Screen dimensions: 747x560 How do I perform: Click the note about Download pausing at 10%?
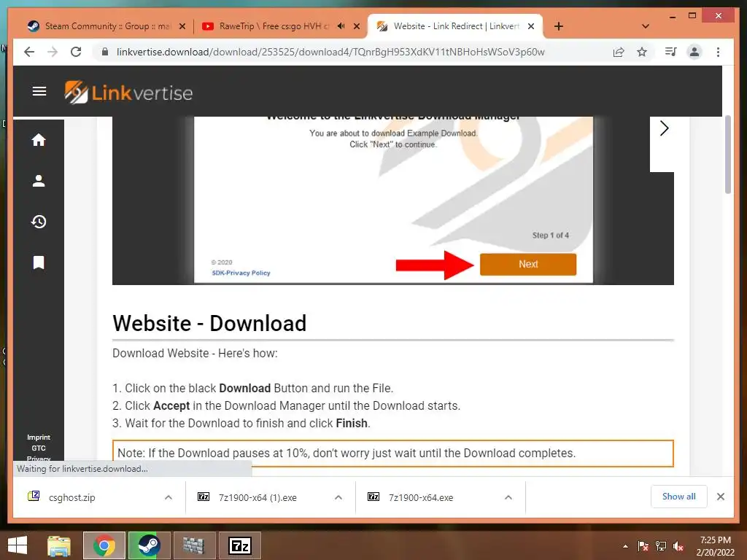click(x=393, y=453)
